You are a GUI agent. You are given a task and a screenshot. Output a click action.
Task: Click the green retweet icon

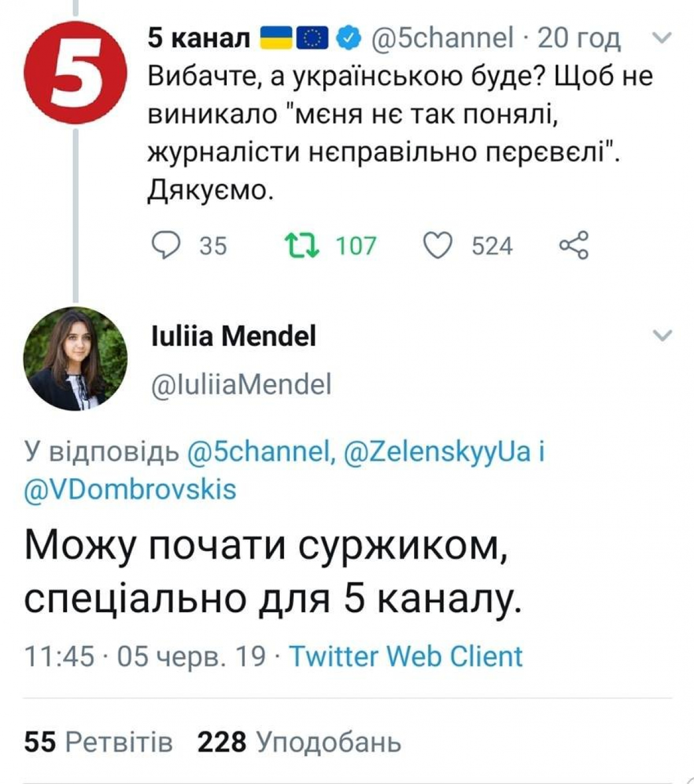pyautogui.click(x=302, y=245)
